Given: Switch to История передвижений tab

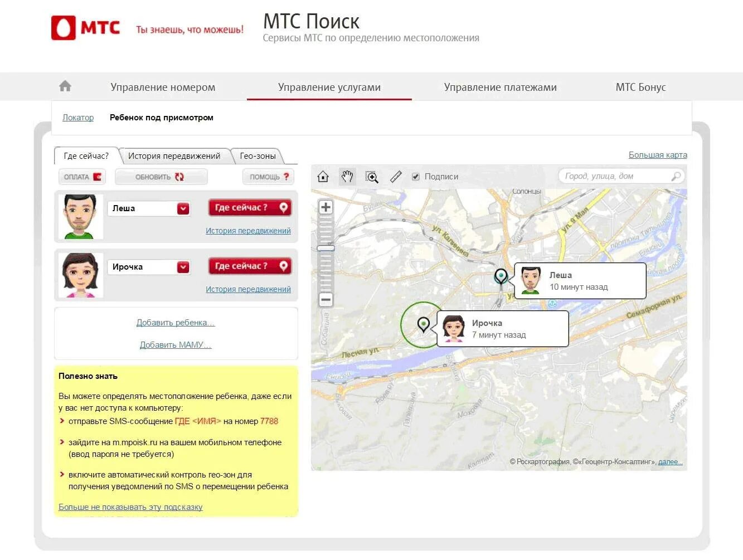Looking at the screenshot, I should [174, 156].
